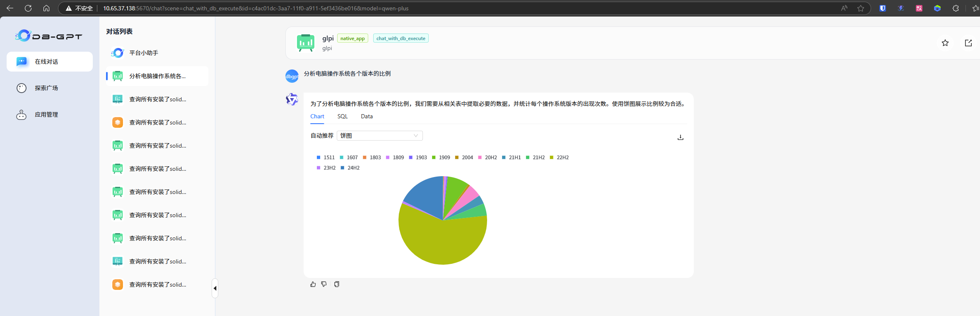
Task: Like the response with thumbs up
Action: [313, 284]
